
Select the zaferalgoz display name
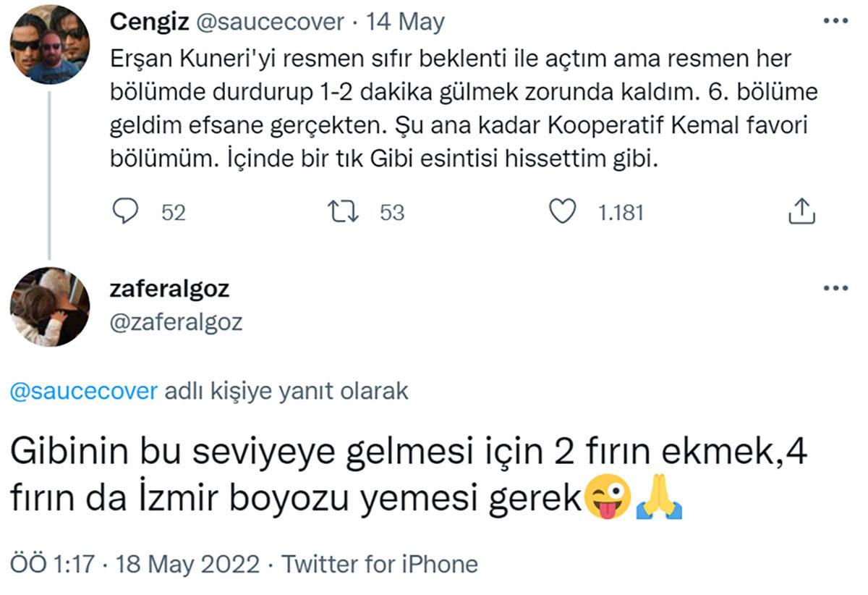(x=169, y=287)
